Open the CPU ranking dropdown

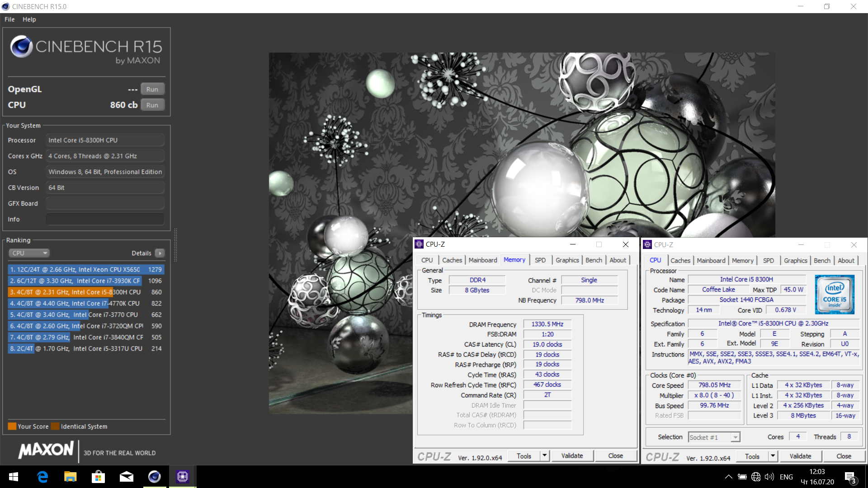(x=29, y=253)
